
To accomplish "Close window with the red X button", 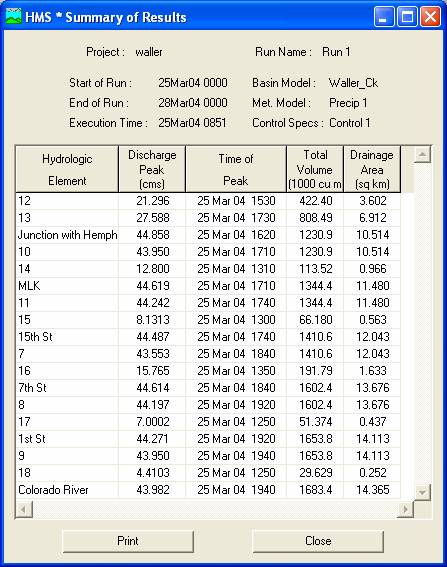I will coord(430,17).
